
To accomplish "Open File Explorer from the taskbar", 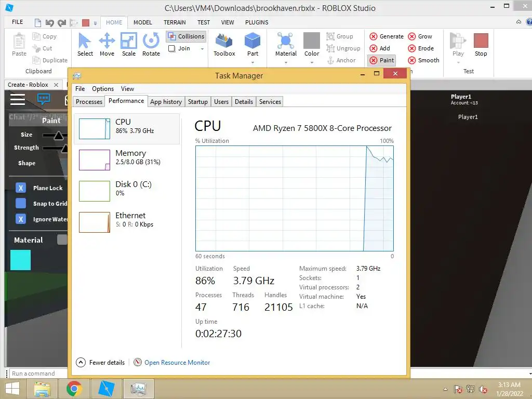I will coord(42,389).
